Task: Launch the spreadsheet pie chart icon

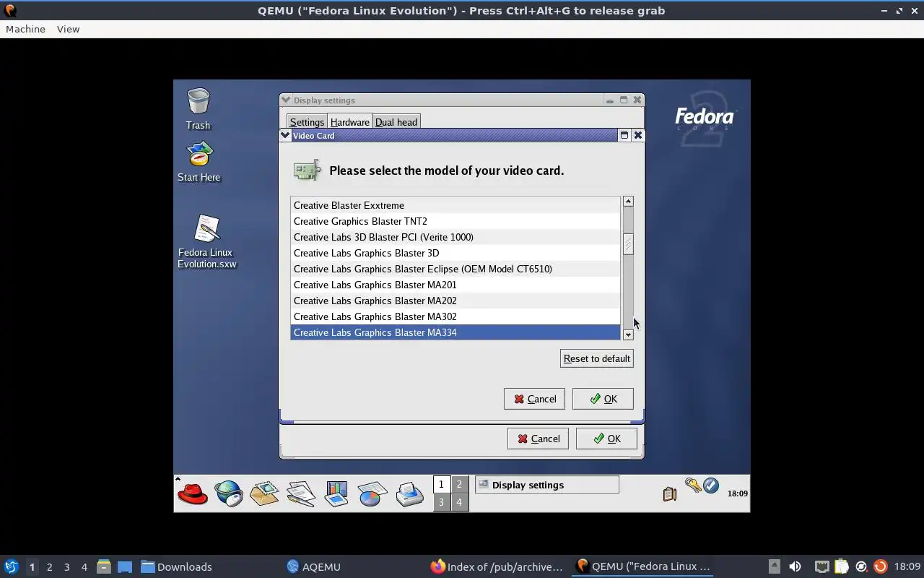Action: (372, 494)
